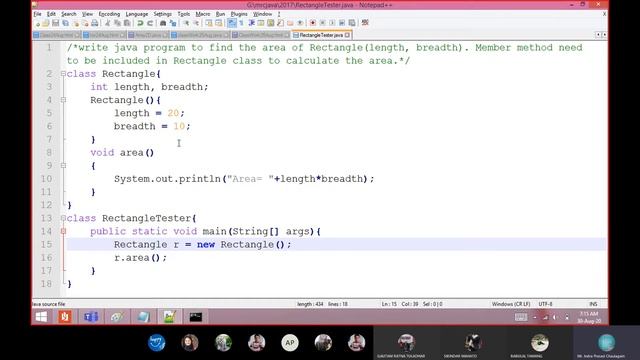Collapse the class Rectangle fold marker
The width and height of the screenshot is (640, 360).
[x=63, y=74]
